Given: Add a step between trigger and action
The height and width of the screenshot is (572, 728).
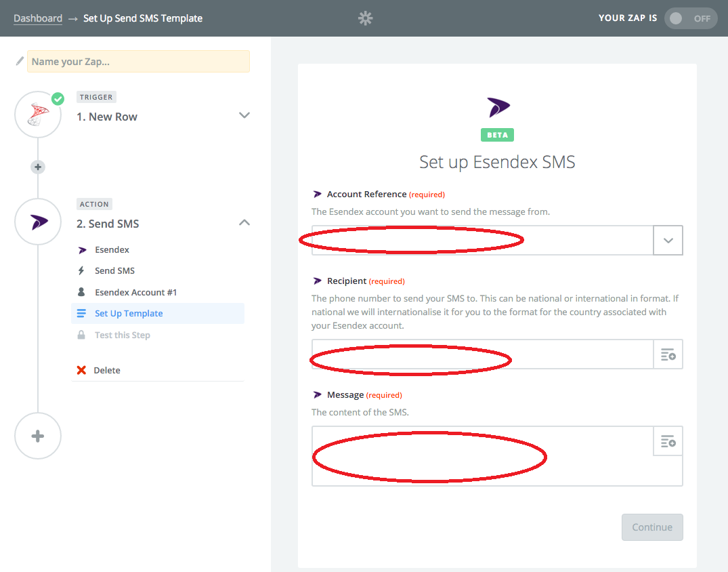Looking at the screenshot, I should coord(38,167).
